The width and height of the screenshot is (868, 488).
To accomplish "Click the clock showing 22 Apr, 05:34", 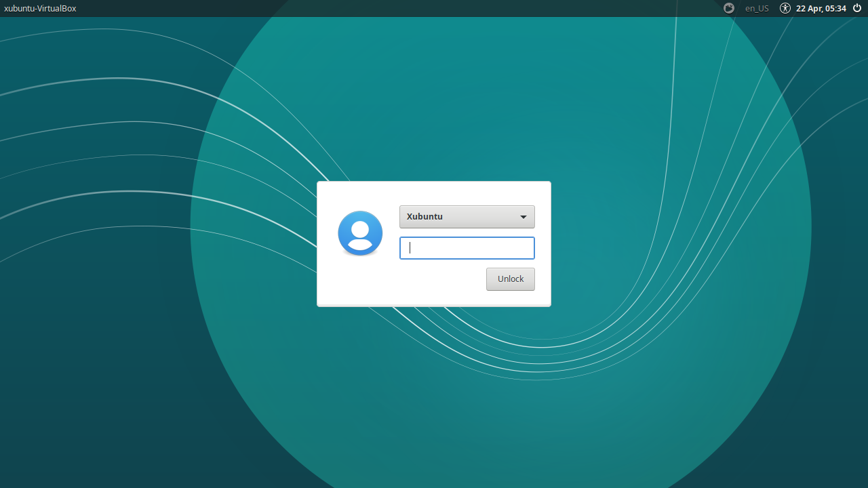I will pyautogui.click(x=821, y=8).
